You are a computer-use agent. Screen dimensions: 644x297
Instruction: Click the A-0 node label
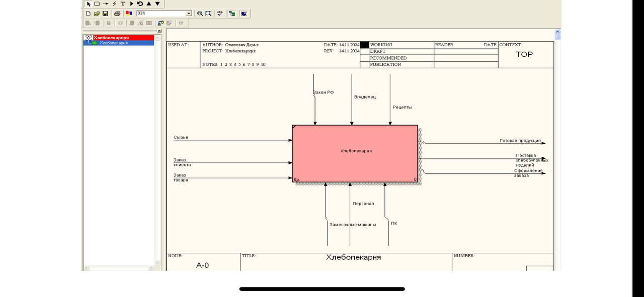pyautogui.click(x=202, y=265)
